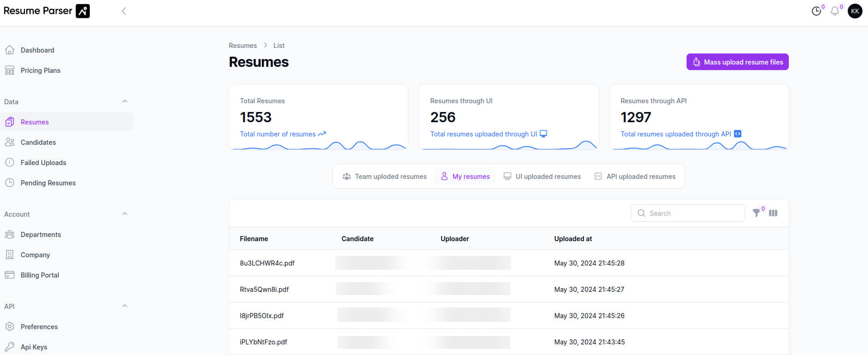This screenshot has height=355, width=868.
Task: Click the Departments group icon
Action: 10,234
